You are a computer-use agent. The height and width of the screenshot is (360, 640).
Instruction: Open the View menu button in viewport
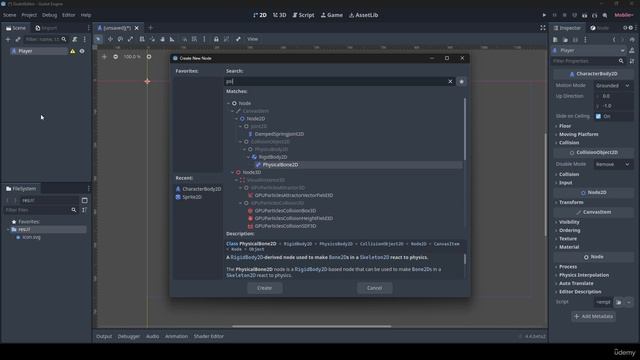click(x=253, y=39)
